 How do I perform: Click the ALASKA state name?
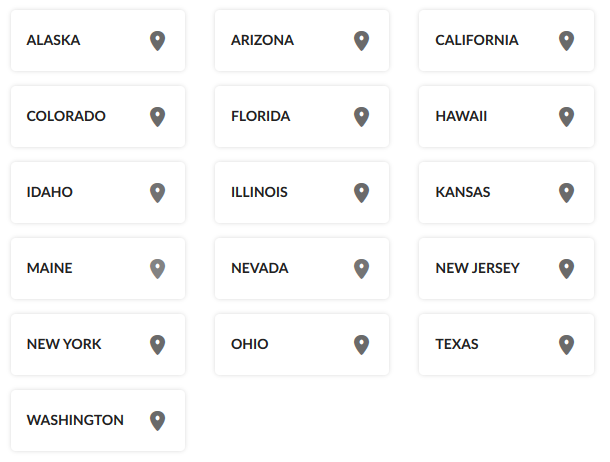(54, 40)
